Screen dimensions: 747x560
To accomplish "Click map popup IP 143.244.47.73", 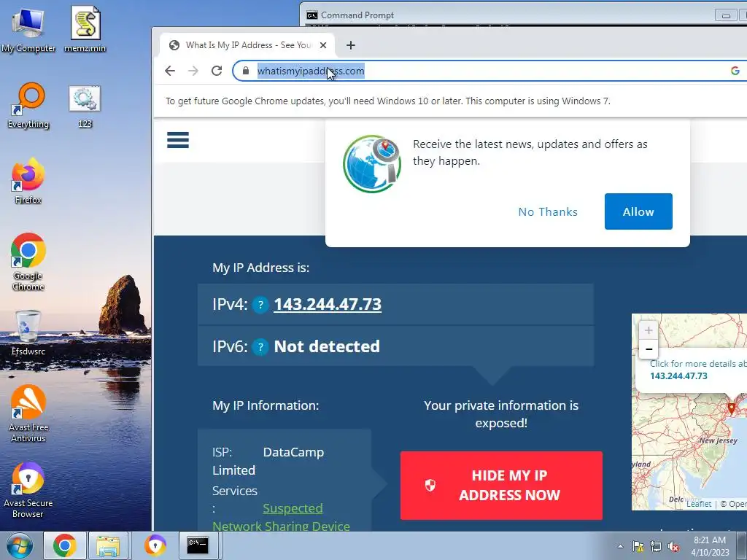I will (x=678, y=376).
